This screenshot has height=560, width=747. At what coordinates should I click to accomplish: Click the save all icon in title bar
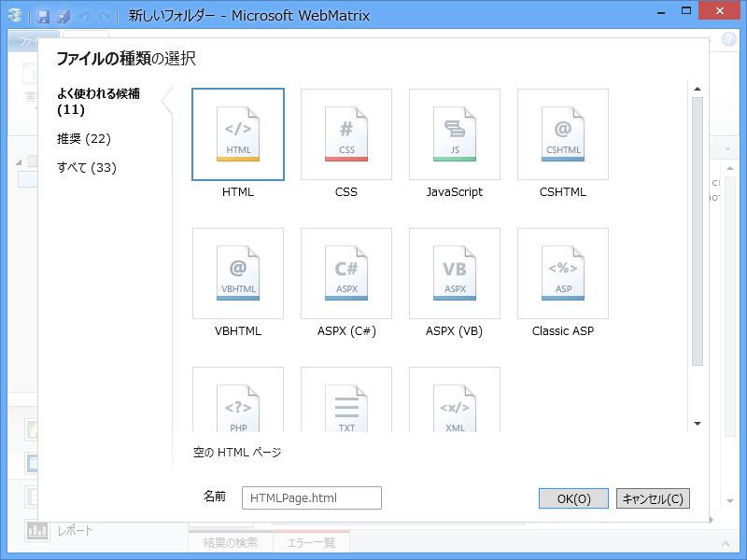click(x=63, y=17)
